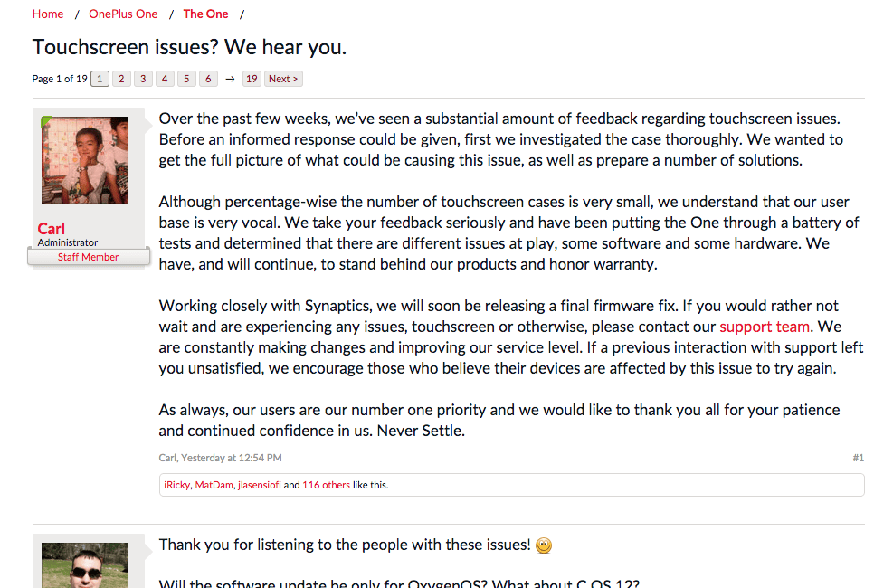Image resolution: width=893 pixels, height=588 pixels.
Task: Click the Next > pagination button
Action: (283, 79)
